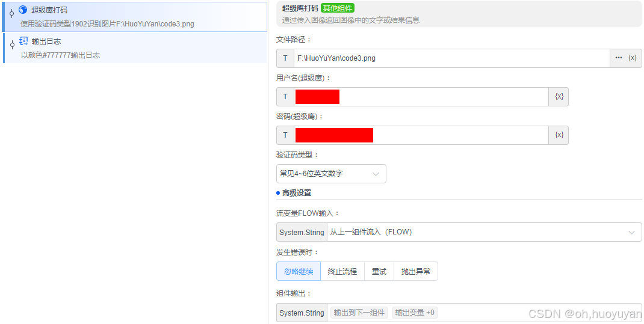The width and height of the screenshot is (644, 324).
Task: Click 通过传入图像返回图像中的文字或结果信息 description
Action: click(351, 20)
